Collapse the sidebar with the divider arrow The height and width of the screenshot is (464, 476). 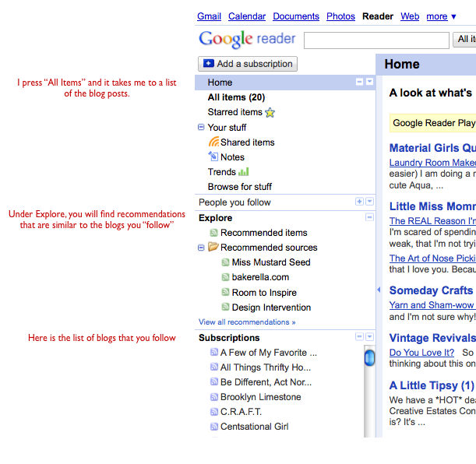[379, 290]
